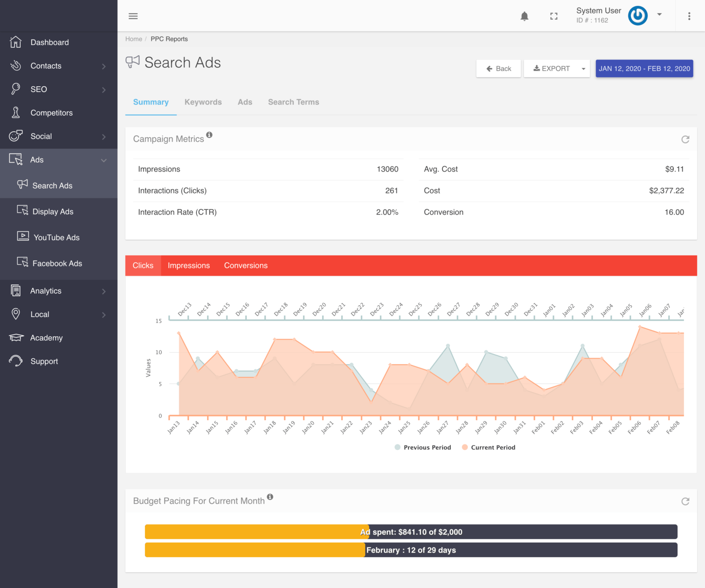Click the Support headset icon
Screen dimensions: 705x588
[16, 361]
